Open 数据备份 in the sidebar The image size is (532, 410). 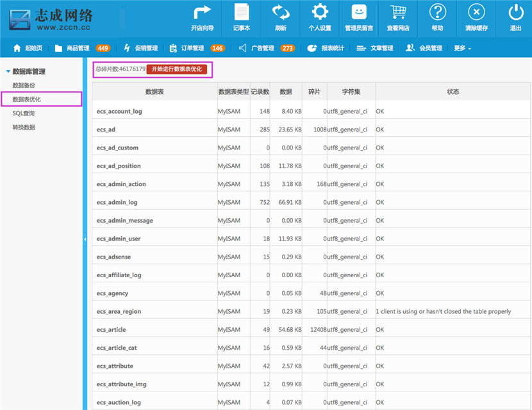point(24,85)
